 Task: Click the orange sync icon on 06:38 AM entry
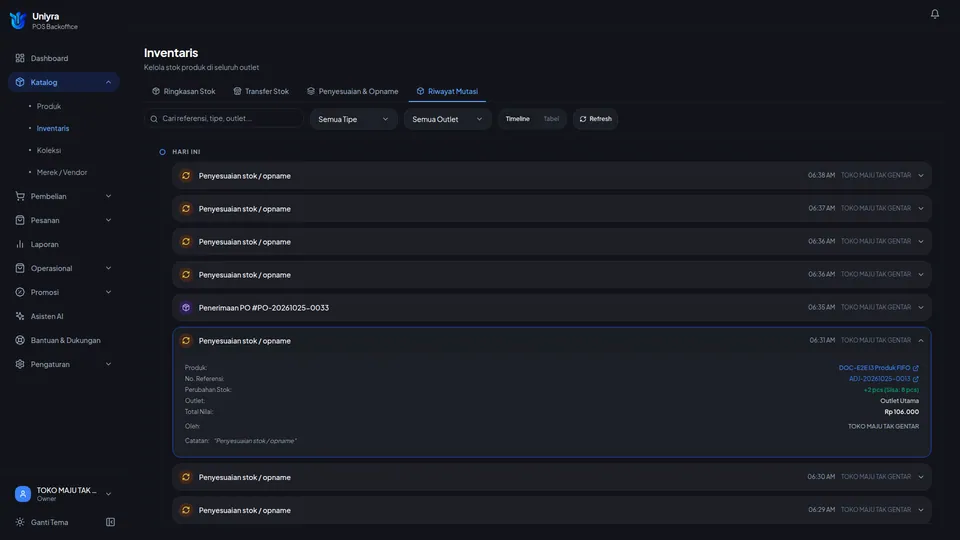pos(186,175)
